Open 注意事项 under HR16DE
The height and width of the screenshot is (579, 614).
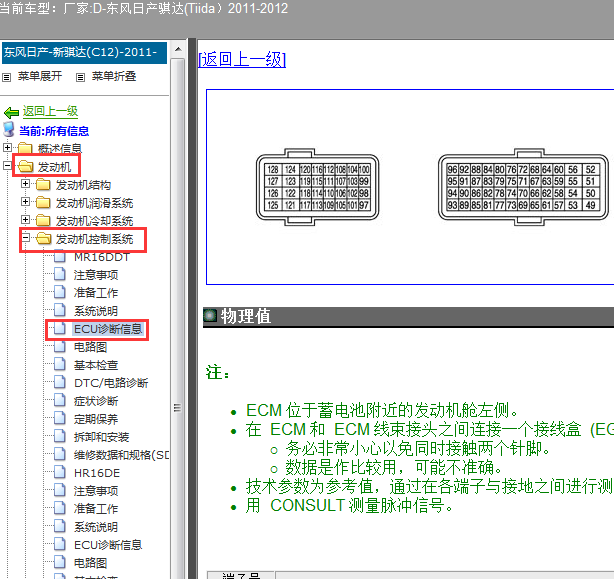(96, 491)
